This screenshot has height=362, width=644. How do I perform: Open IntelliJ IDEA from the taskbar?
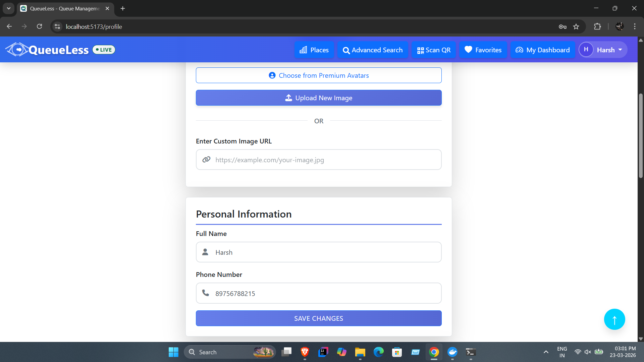(323, 352)
